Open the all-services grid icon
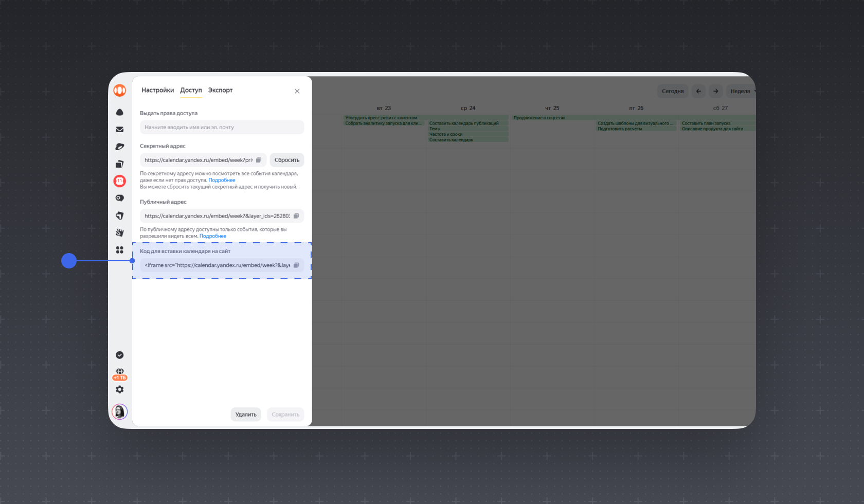Viewport: 864px width, 504px height. [120, 250]
